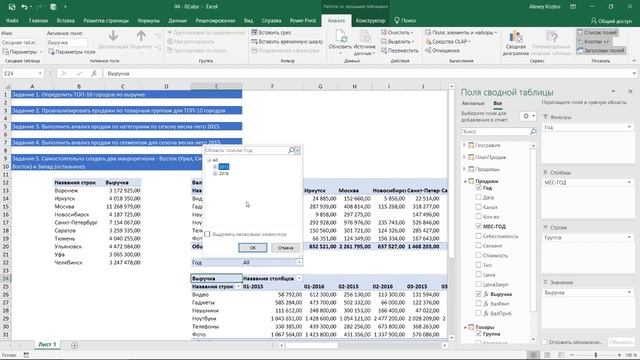Click the search magnifier in the year filter popup
The height and width of the screenshot is (360, 640).
click(291, 150)
